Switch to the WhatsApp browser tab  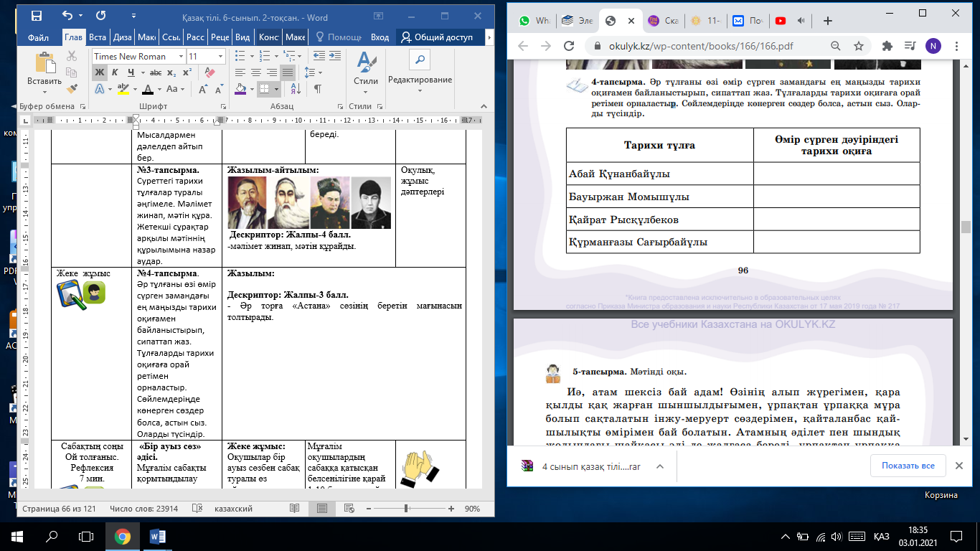pos(534,21)
